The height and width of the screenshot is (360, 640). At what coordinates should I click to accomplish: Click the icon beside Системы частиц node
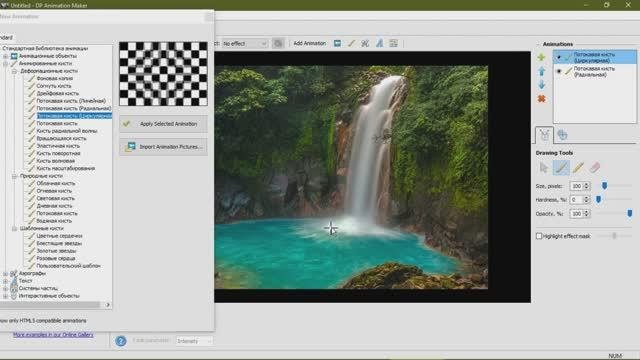click(x=14, y=288)
